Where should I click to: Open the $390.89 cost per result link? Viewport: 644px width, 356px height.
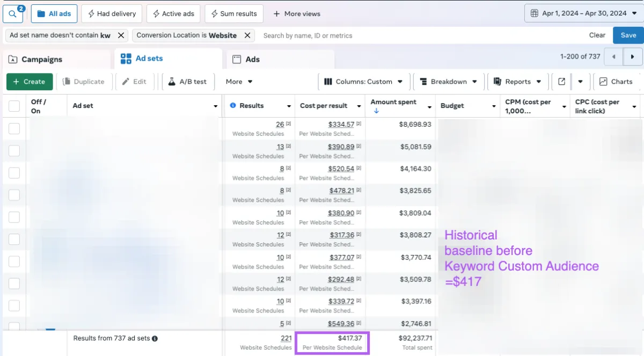[341, 147]
